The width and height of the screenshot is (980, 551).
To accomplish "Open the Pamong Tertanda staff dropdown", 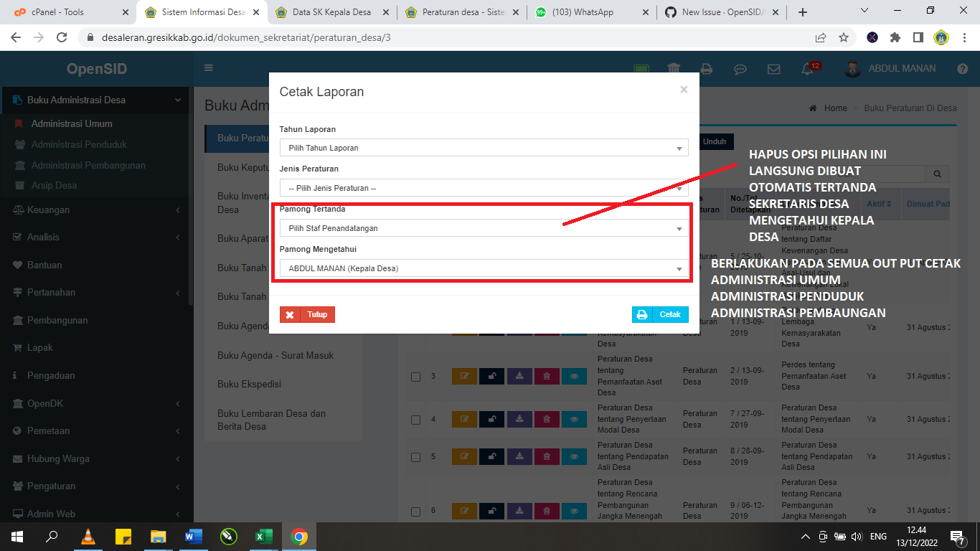I will click(482, 227).
